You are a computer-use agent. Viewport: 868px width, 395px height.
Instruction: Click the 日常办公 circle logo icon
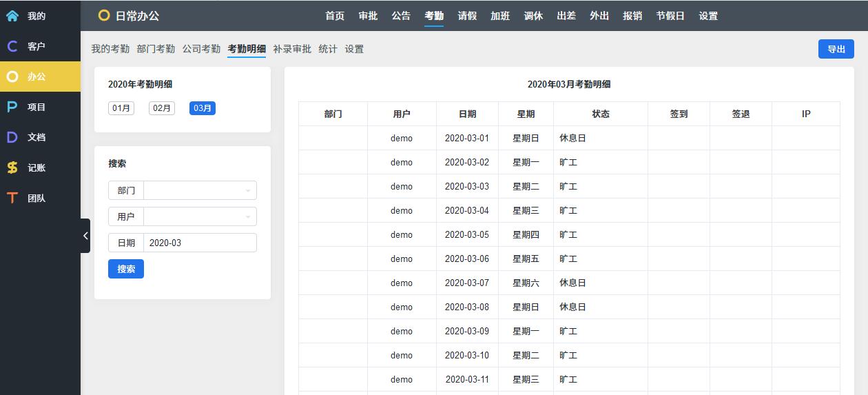click(104, 15)
